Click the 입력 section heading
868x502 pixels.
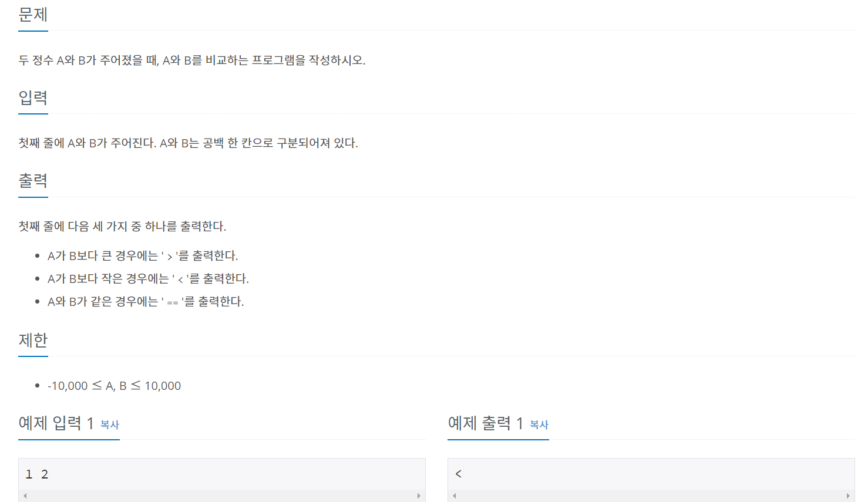[x=33, y=97]
